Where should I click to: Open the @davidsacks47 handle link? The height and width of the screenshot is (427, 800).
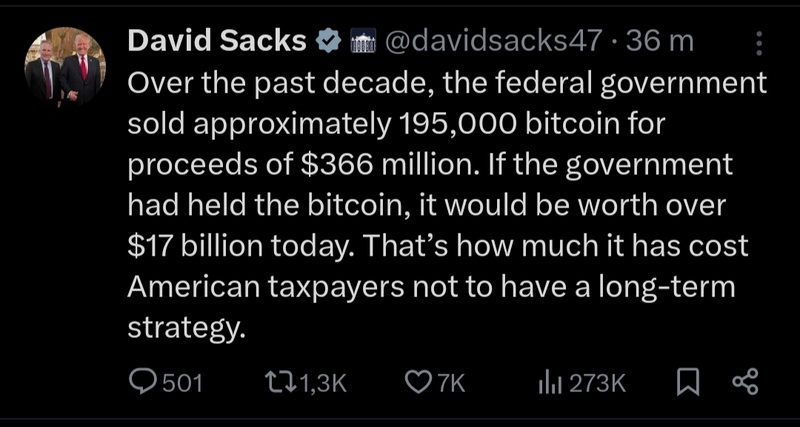coord(492,41)
